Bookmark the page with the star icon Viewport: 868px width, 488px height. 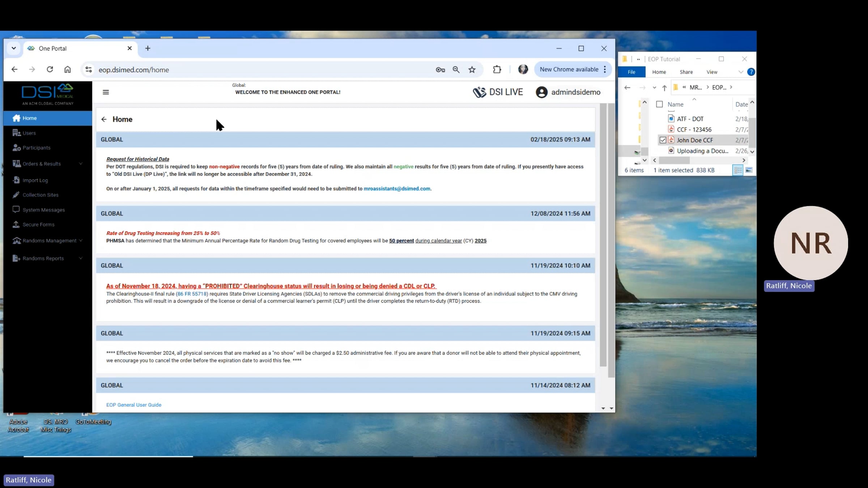coord(472,69)
